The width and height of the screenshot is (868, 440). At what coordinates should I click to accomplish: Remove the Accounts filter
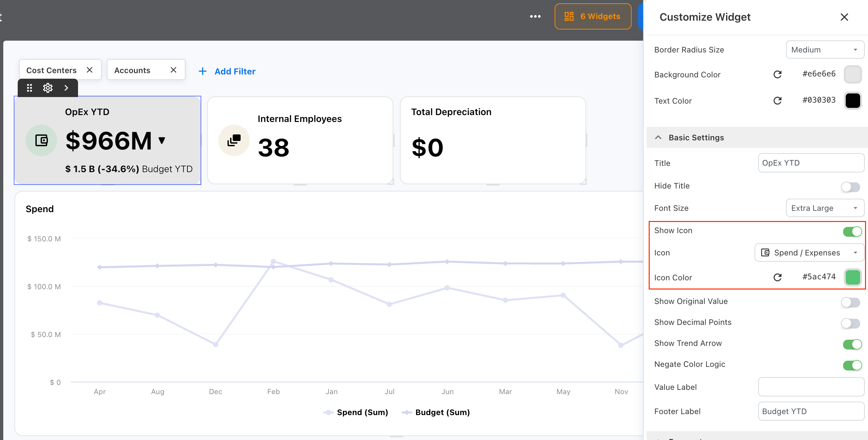point(173,70)
